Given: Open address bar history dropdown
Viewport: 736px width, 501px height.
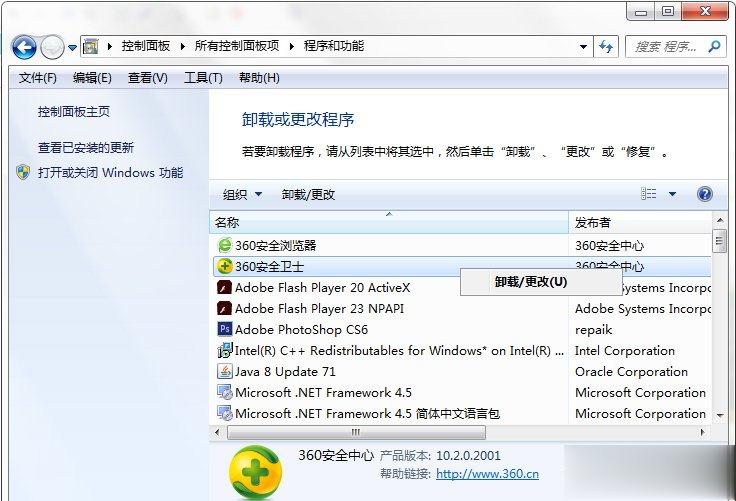Looking at the screenshot, I should (x=583, y=46).
